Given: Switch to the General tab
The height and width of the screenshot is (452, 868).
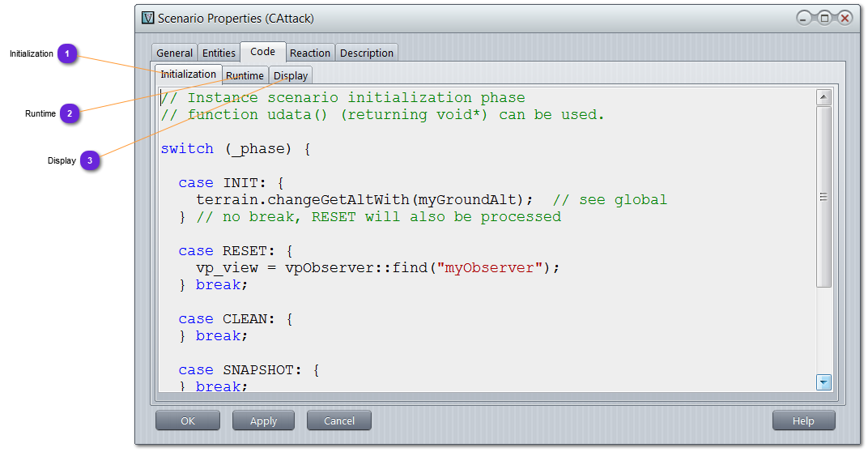Looking at the screenshot, I should tap(174, 53).
